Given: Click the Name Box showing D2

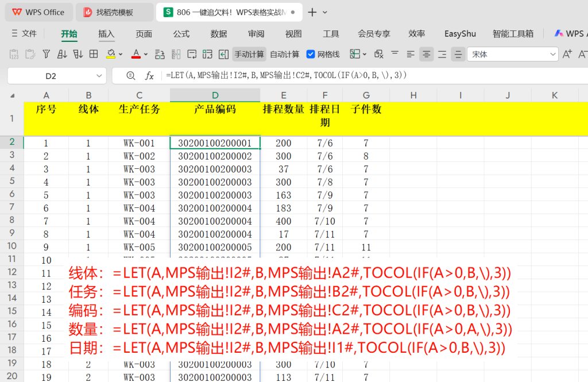Looking at the screenshot, I should tap(51, 76).
